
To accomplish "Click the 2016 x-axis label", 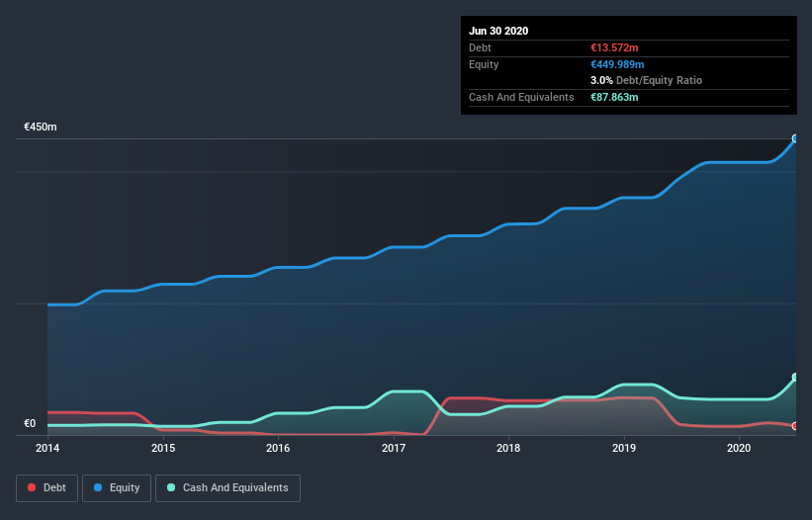I will pyautogui.click(x=278, y=448).
